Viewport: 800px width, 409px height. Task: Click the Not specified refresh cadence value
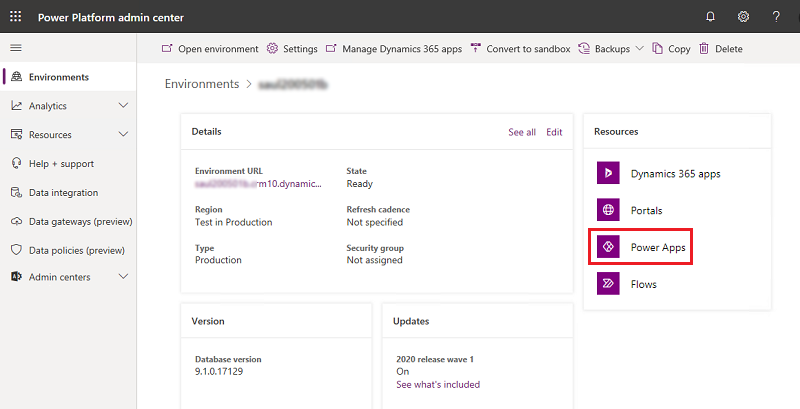click(374, 222)
